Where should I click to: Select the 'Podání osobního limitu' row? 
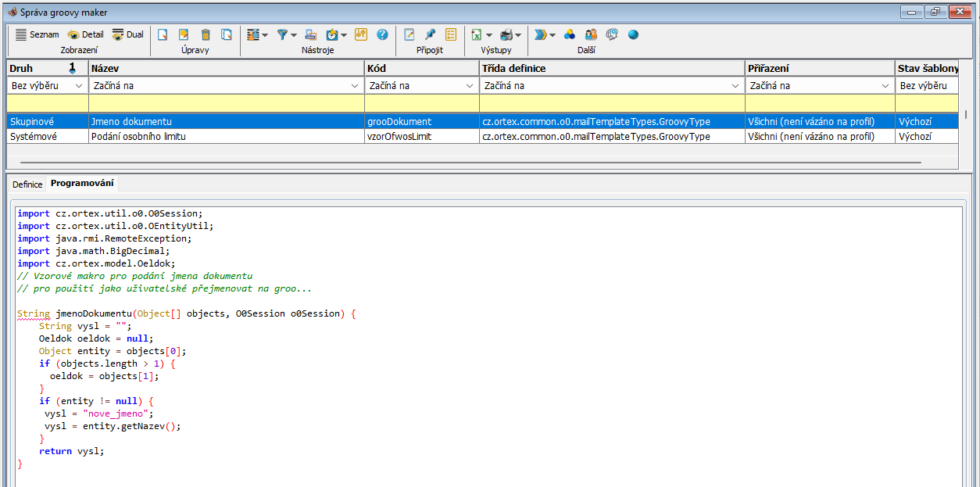[138, 136]
